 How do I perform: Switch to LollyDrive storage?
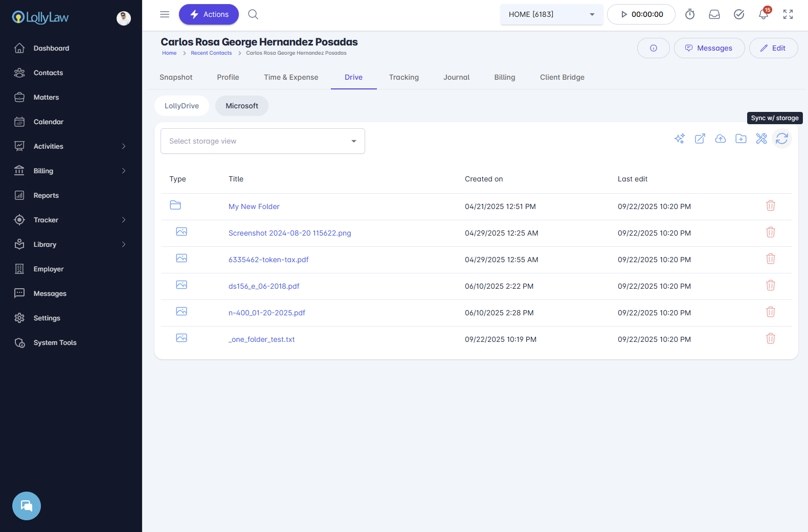click(182, 106)
